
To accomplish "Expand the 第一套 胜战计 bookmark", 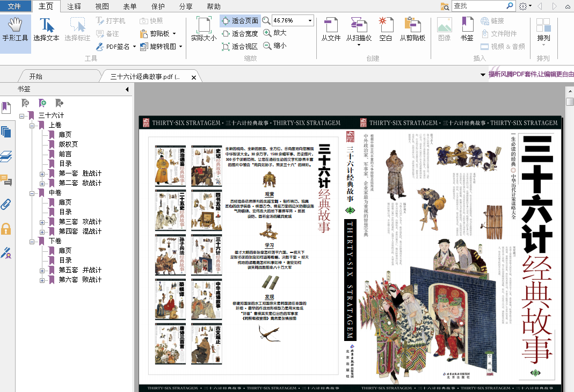I will tap(42, 173).
